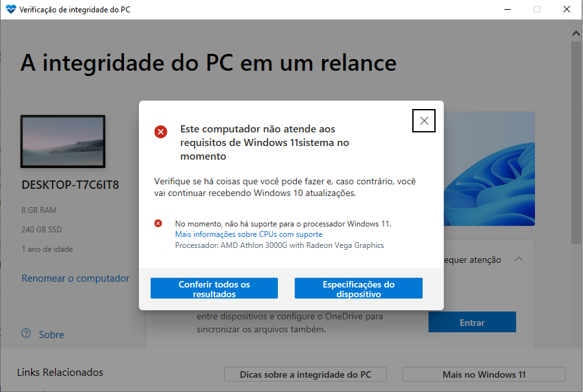Click the 240 GB SSD text
This screenshot has height=392, width=583.
tap(42, 230)
